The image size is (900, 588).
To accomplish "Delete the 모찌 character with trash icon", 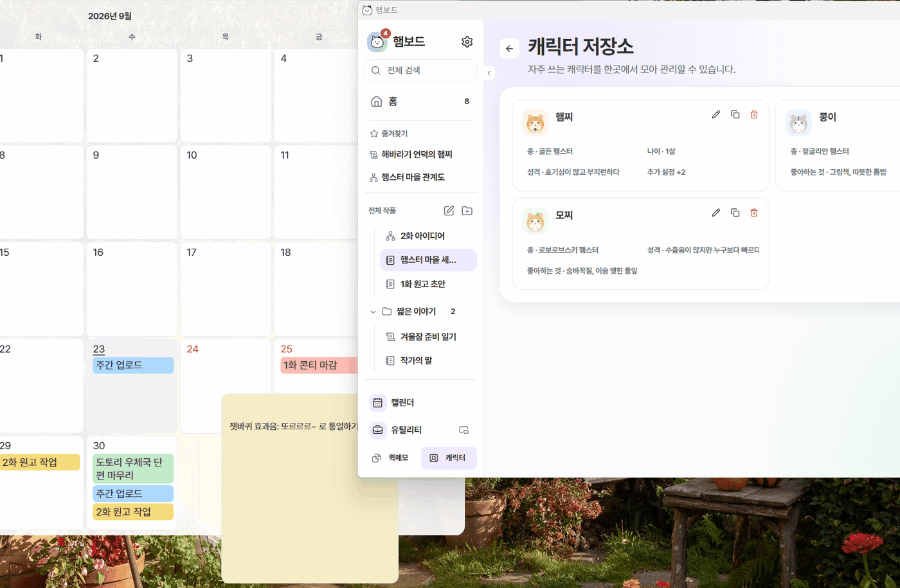I will 754,213.
